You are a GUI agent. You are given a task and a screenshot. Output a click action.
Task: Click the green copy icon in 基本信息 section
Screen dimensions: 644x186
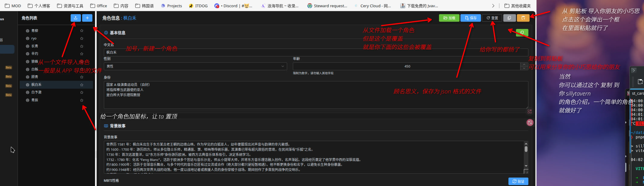point(522,33)
